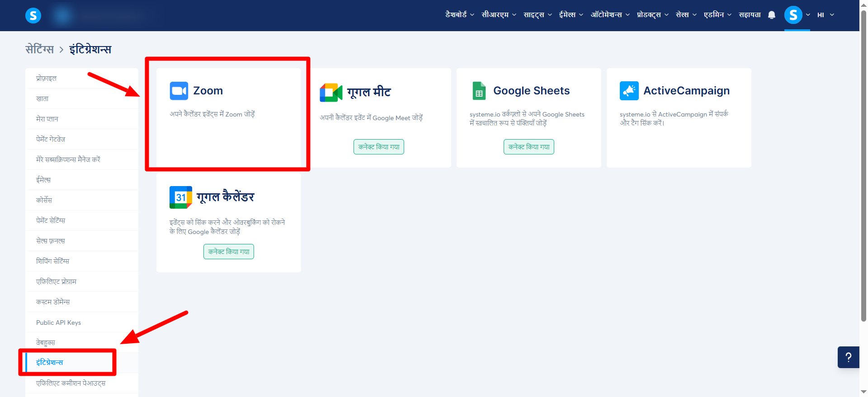Click Google Sheets कनेक्ट किया गया button

click(529, 147)
